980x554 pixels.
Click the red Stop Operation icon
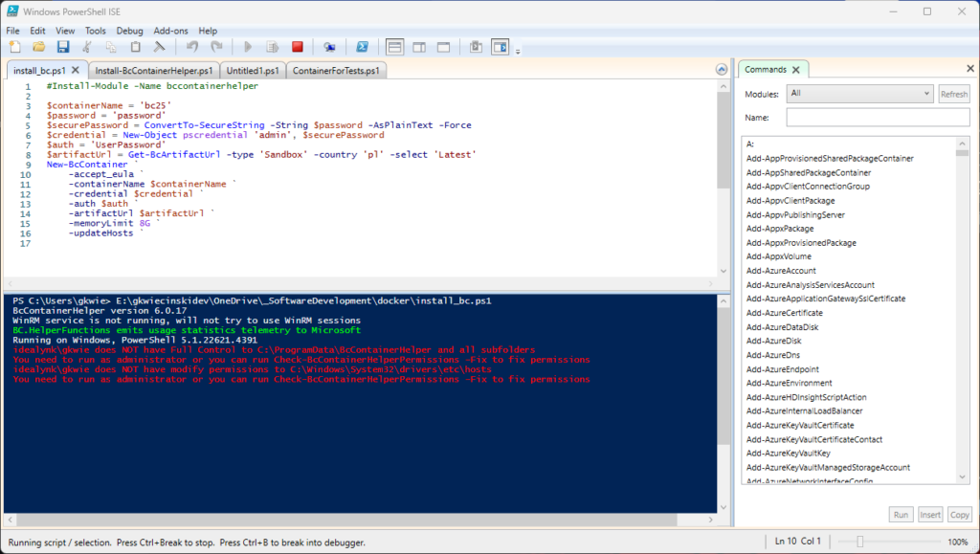tap(298, 46)
